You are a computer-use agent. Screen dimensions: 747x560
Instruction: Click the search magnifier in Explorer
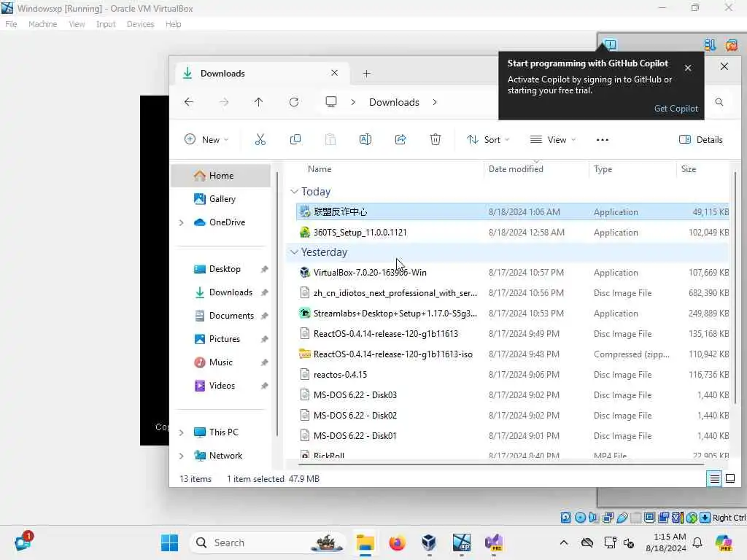click(x=719, y=102)
